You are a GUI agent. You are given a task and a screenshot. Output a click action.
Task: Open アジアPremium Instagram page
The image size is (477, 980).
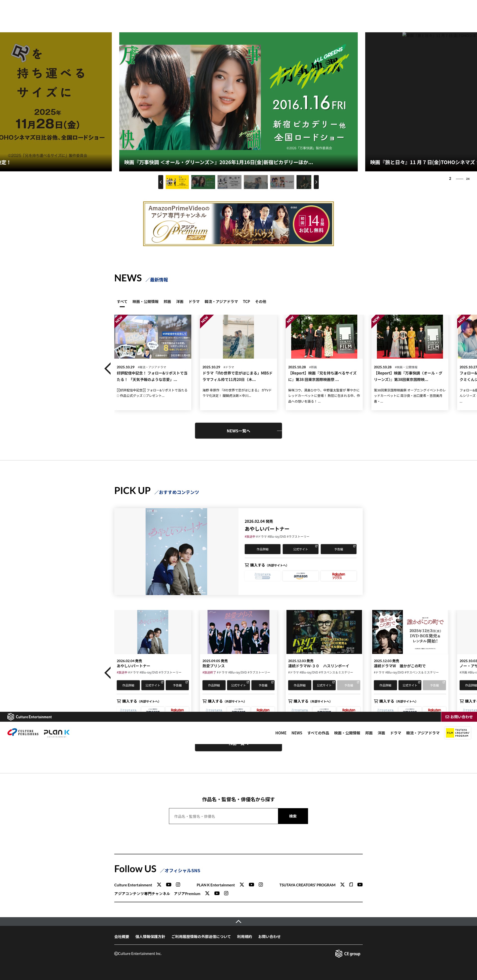pos(226,893)
